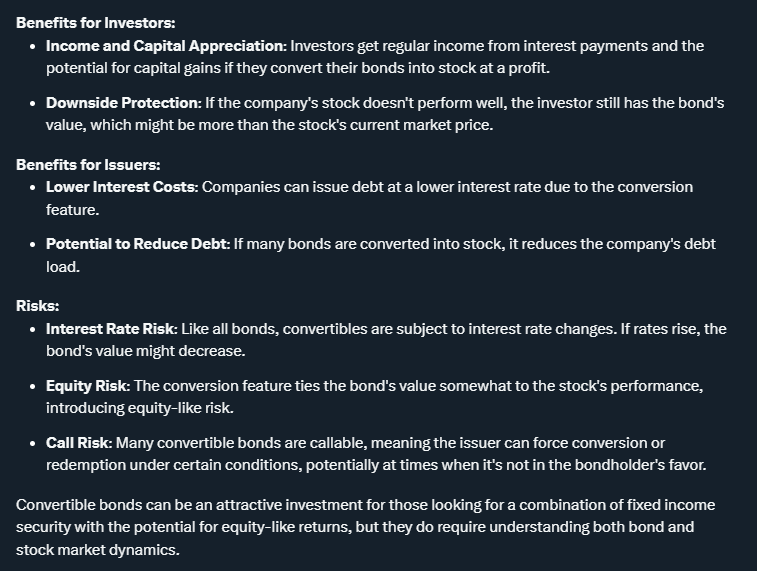Click the 'Lower Interest Costs' bold label

point(122,187)
